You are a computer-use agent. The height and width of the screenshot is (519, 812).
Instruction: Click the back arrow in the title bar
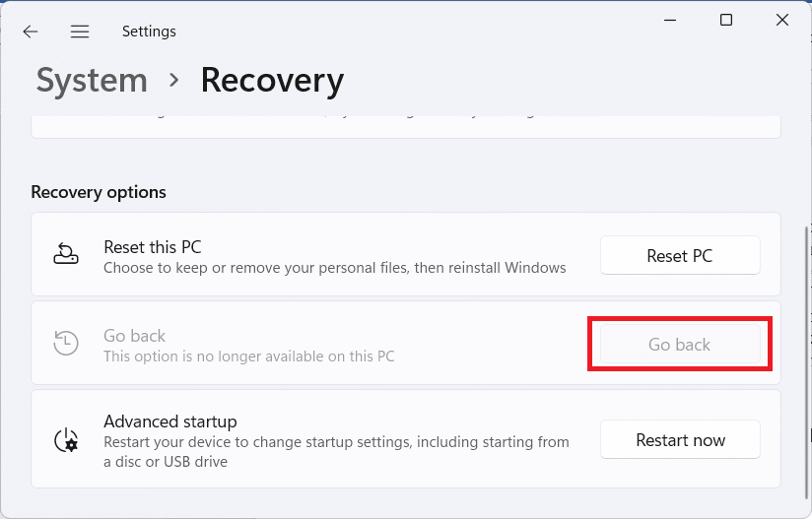(31, 32)
